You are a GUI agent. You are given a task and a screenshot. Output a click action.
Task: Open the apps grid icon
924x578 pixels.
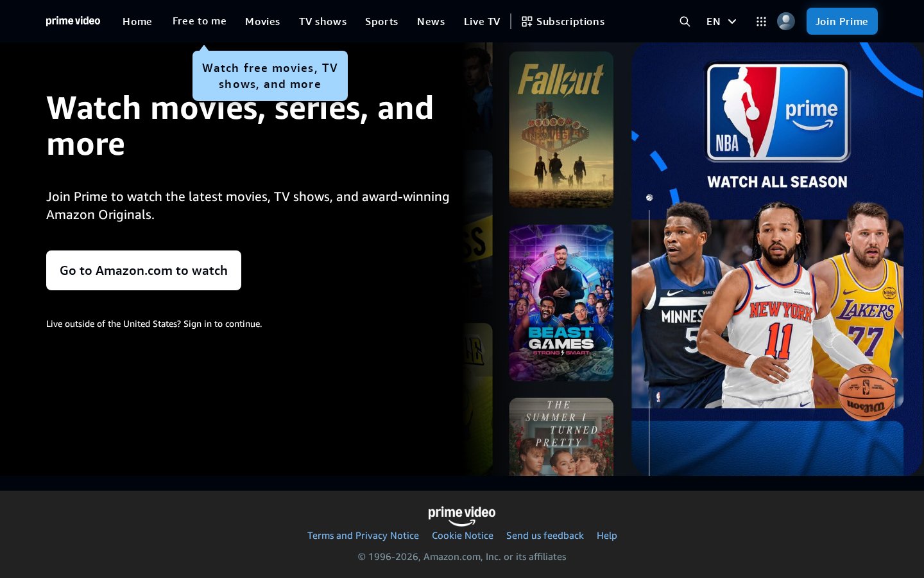(x=761, y=21)
